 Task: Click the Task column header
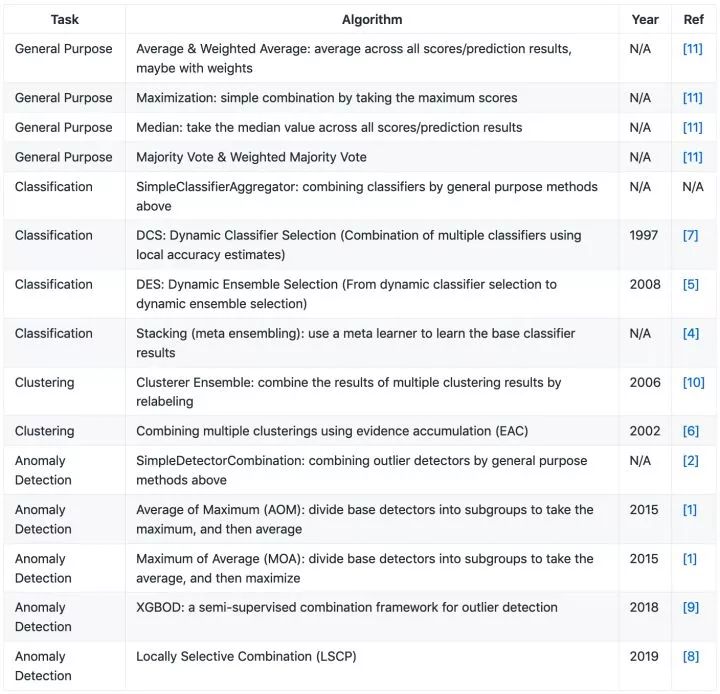pyautogui.click(x=65, y=19)
